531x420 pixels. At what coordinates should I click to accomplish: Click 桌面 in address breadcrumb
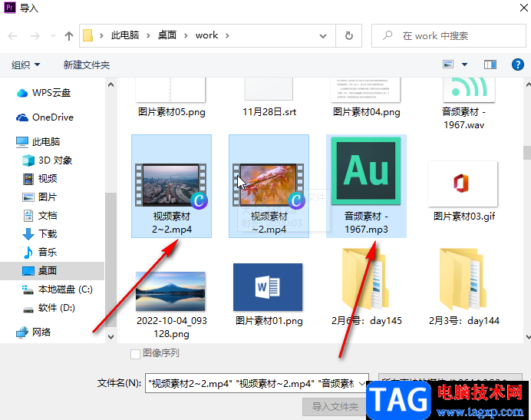pyautogui.click(x=167, y=35)
